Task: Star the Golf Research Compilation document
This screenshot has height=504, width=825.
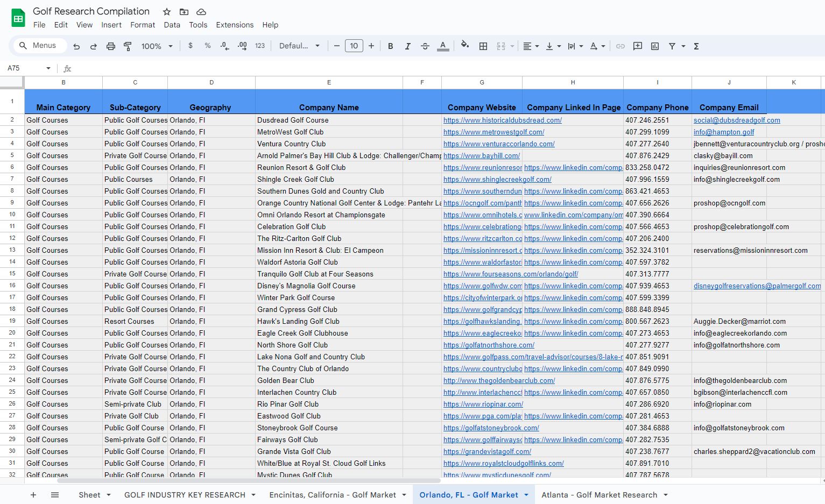Action: click(167, 12)
